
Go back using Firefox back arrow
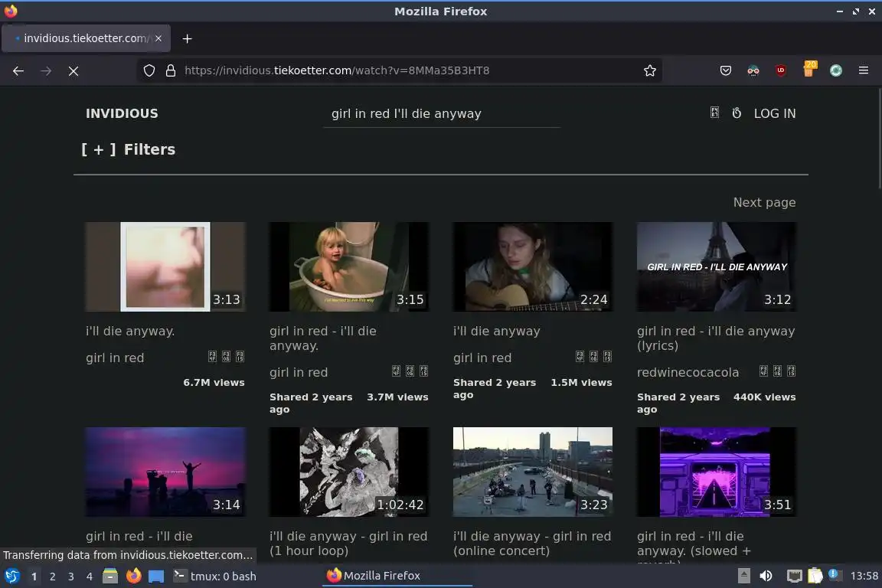click(x=18, y=70)
